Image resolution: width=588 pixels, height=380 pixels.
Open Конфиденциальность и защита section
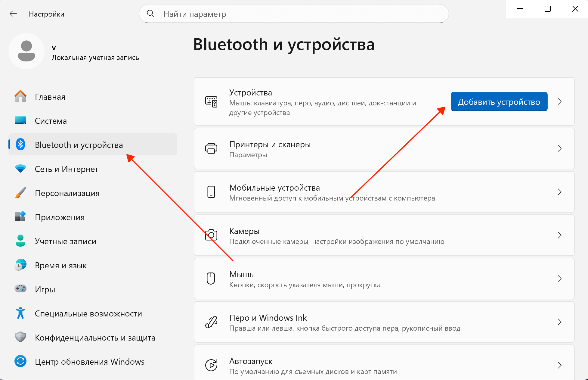(x=93, y=338)
